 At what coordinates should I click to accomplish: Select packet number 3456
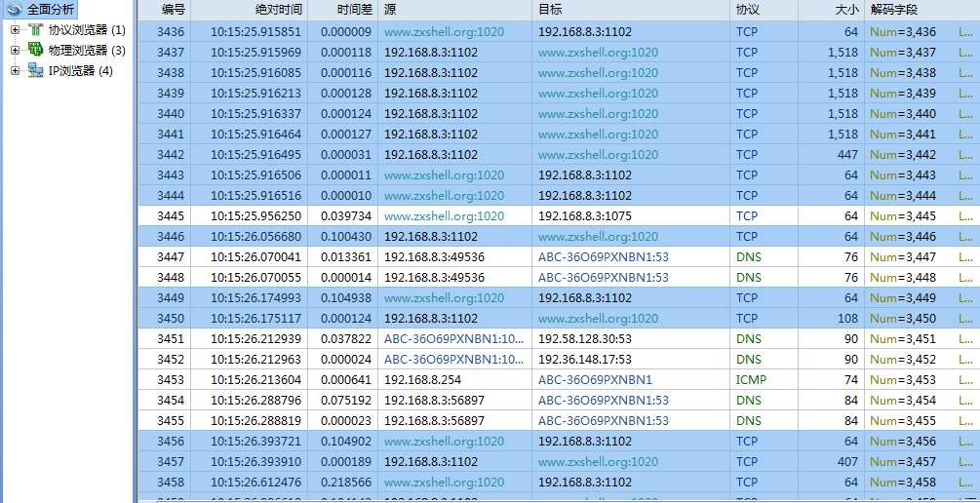click(171, 442)
